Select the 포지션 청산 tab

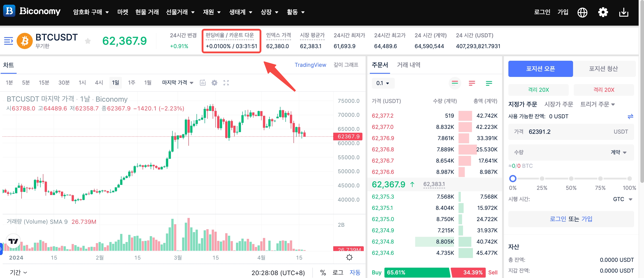click(x=604, y=69)
